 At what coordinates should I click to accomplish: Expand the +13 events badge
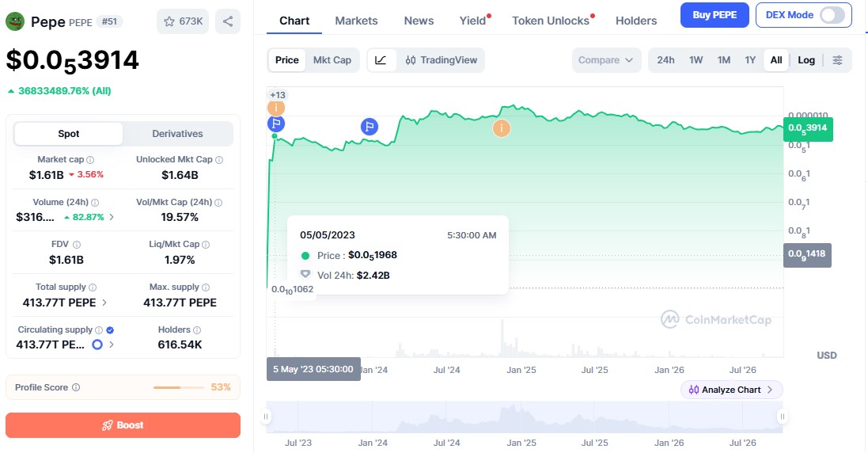click(278, 95)
